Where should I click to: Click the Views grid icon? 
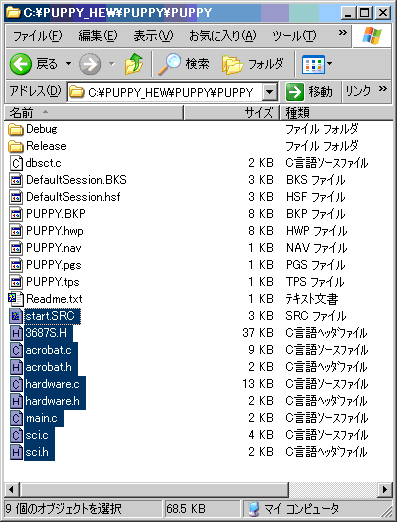point(313,64)
